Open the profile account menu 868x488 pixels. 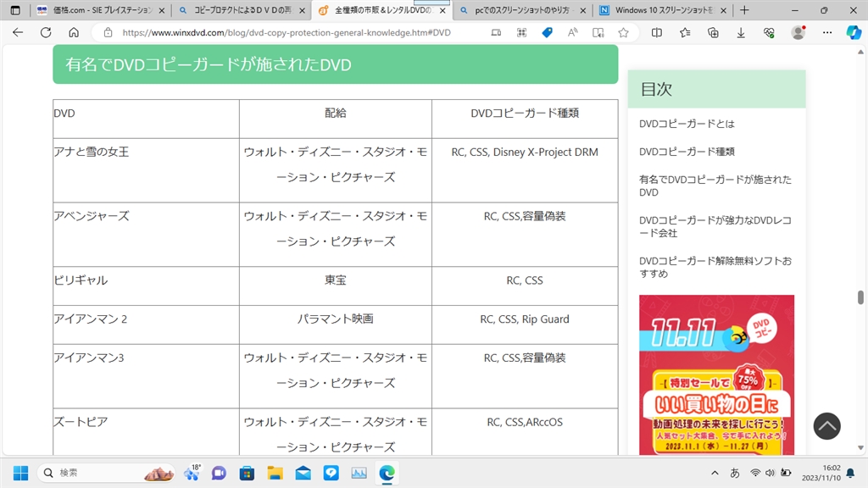point(798,33)
